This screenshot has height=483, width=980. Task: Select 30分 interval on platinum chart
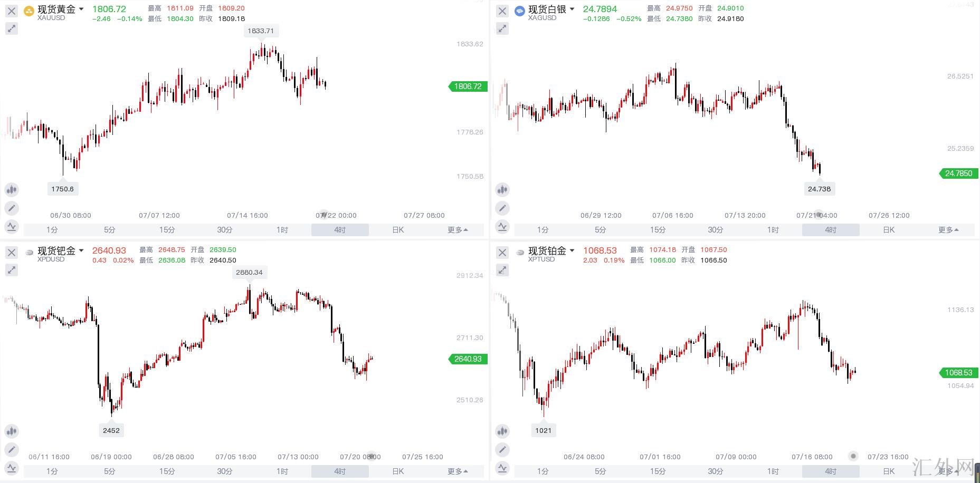(x=716, y=471)
